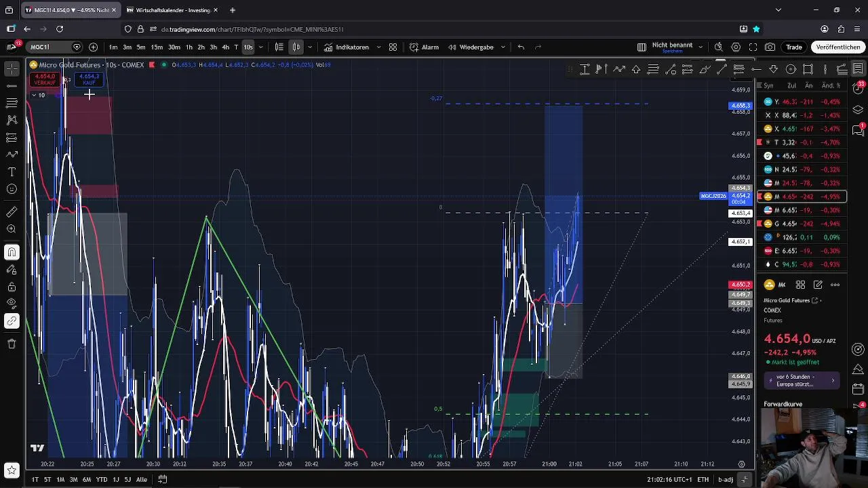Open Indikatoren menu
This screenshot has height=488, width=868.
click(x=346, y=47)
